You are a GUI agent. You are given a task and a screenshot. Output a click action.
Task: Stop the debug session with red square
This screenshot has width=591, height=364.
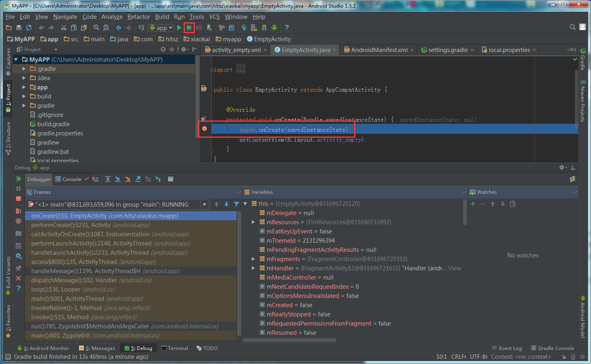[x=18, y=199]
